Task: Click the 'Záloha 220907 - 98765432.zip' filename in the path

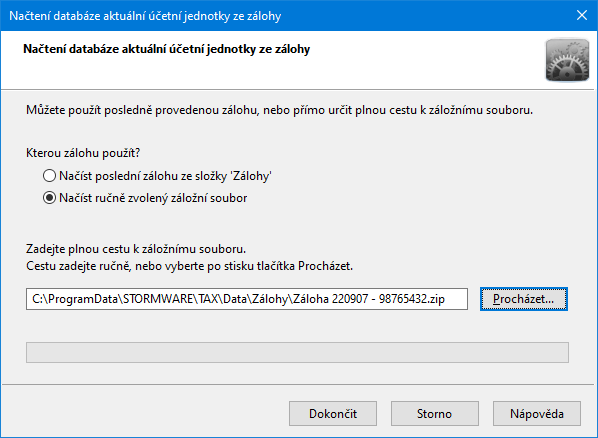Action: pyautogui.click(x=368, y=299)
